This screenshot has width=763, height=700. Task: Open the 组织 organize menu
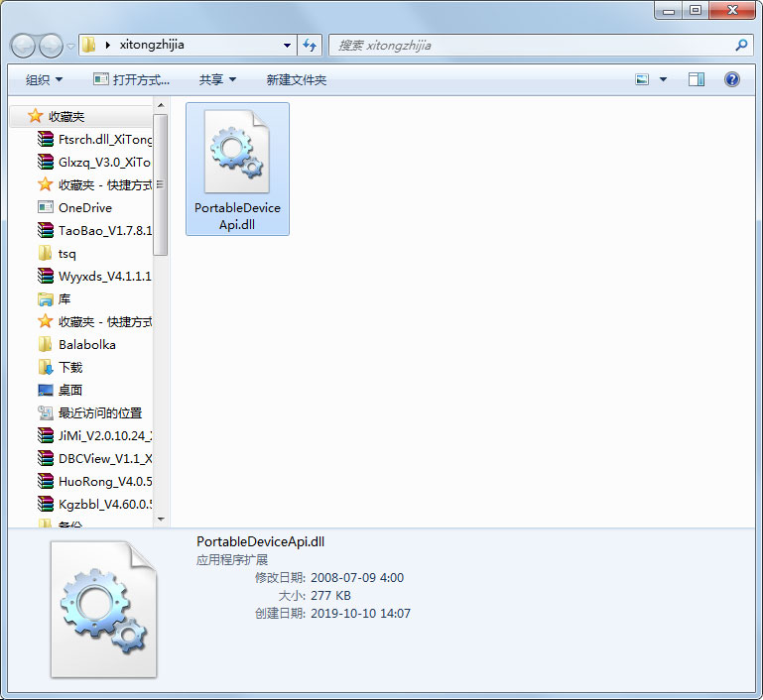coord(44,79)
